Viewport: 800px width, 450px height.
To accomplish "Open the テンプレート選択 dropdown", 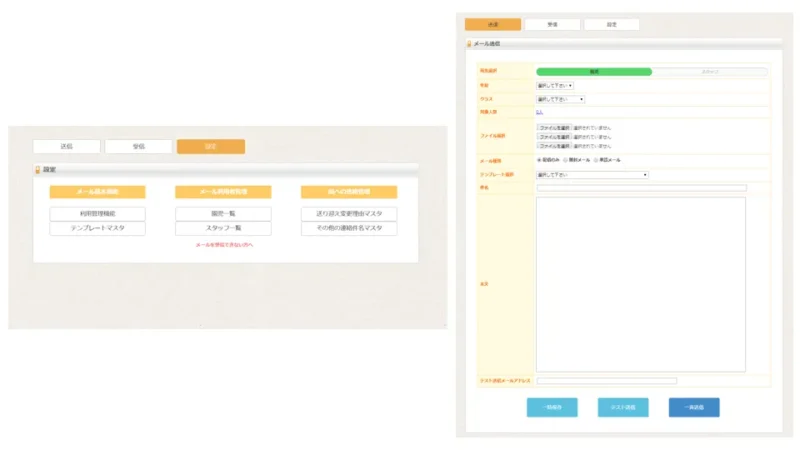I will pos(592,174).
